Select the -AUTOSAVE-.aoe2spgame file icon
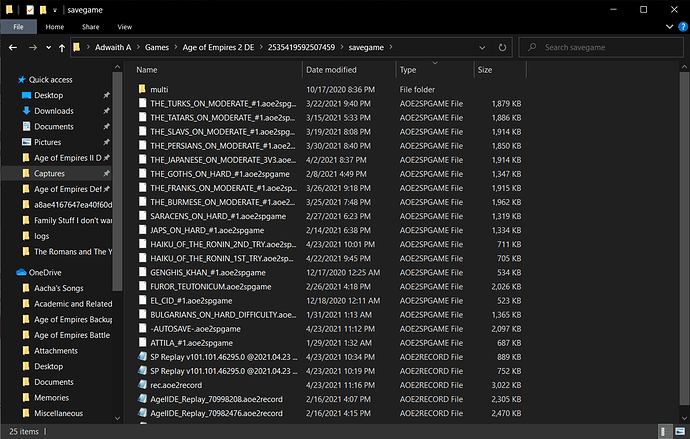This screenshot has width=690, height=439. [x=142, y=329]
